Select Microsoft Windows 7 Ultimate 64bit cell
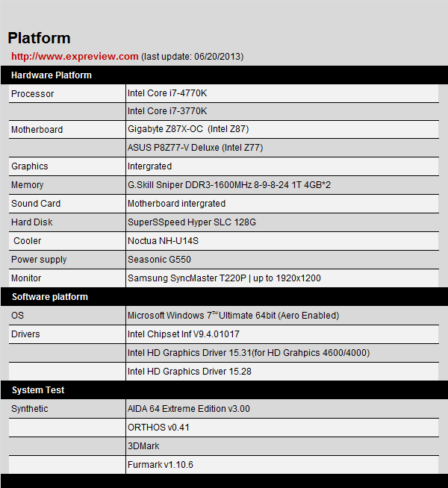Viewport: 448px width, 488px height. (x=282, y=316)
